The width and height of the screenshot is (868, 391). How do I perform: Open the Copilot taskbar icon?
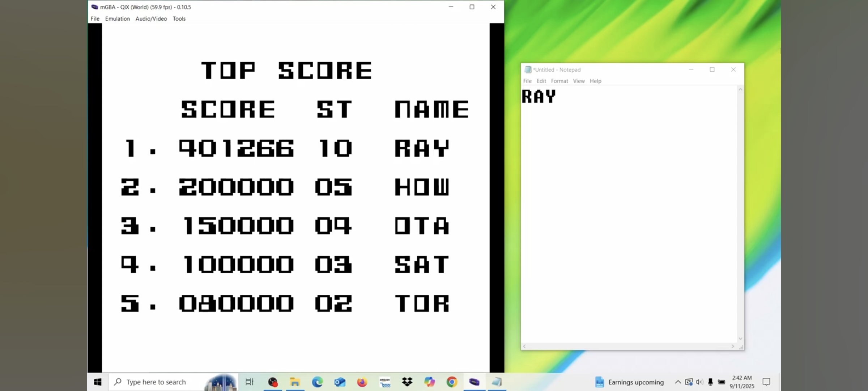point(429,382)
